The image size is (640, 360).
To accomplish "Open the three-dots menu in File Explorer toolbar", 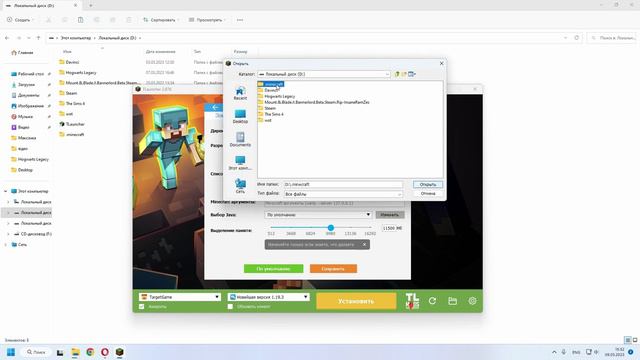I will [x=240, y=20].
